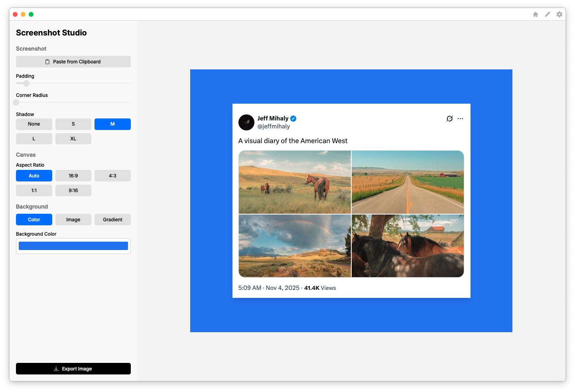Image resolution: width=575 pixels, height=392 pixels.
Task: Open the tweet's three-dot more menu
Action: coord(460,118)
